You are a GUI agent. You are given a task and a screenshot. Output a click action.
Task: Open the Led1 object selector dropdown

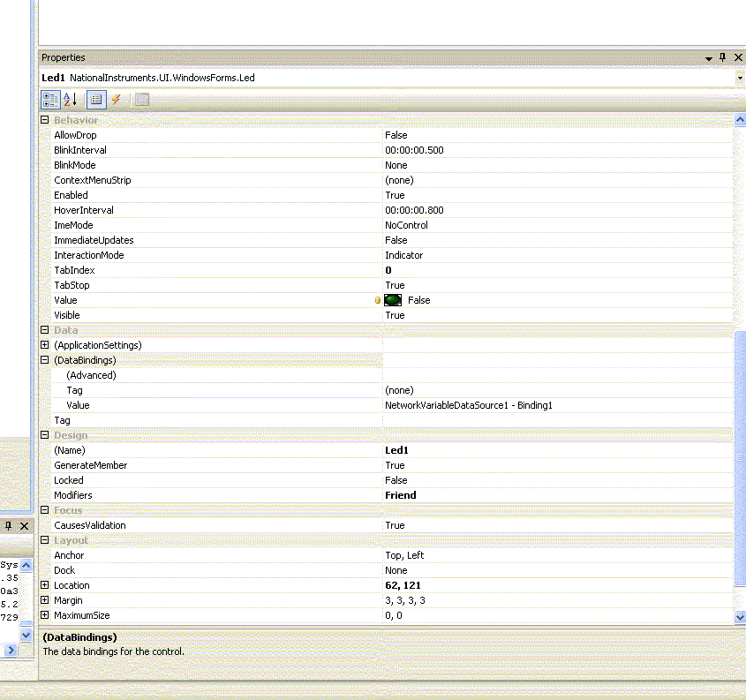point(739,78)
